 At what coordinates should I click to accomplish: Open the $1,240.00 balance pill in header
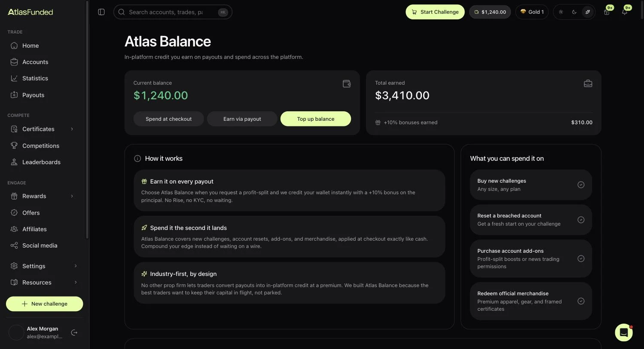pos(490,12)
